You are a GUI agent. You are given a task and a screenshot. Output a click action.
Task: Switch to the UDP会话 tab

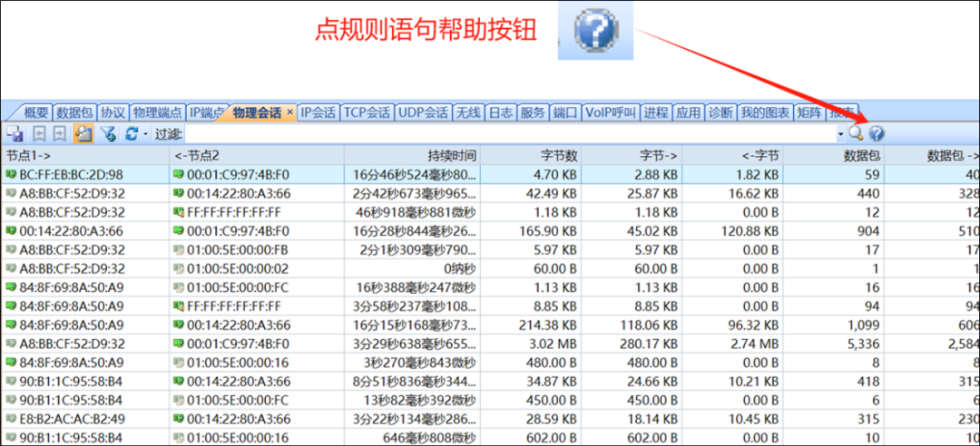(x=423, y=113)
